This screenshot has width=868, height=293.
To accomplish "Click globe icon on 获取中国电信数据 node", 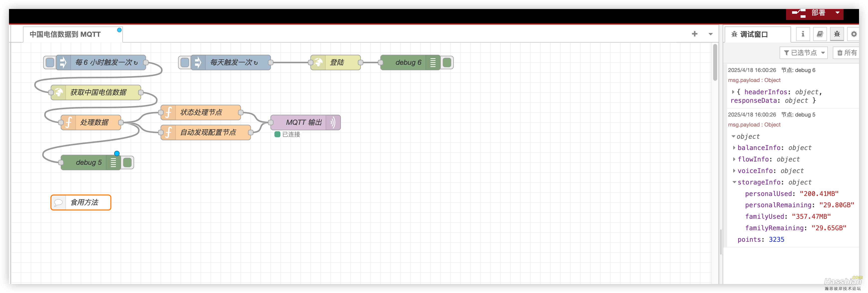I will (x=59, y=92).
